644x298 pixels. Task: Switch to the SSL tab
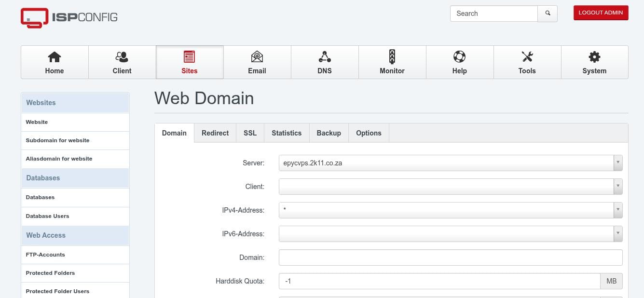coord(250,133)
